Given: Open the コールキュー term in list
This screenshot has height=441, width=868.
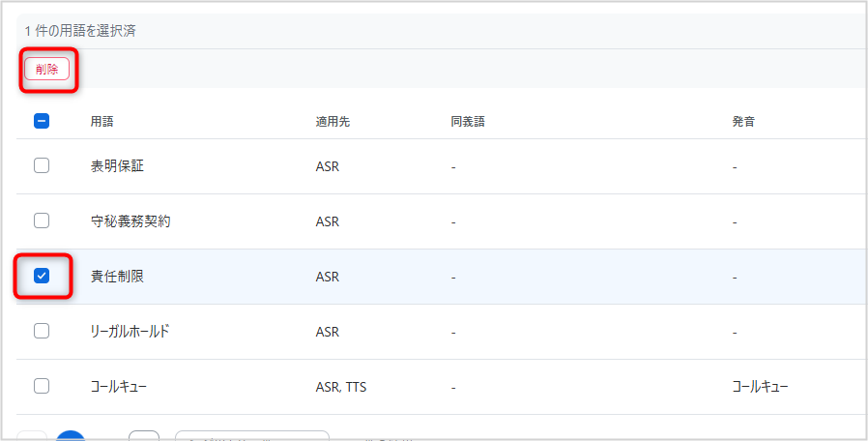Looking at the screenshot, I should click(x=119, y=387).
